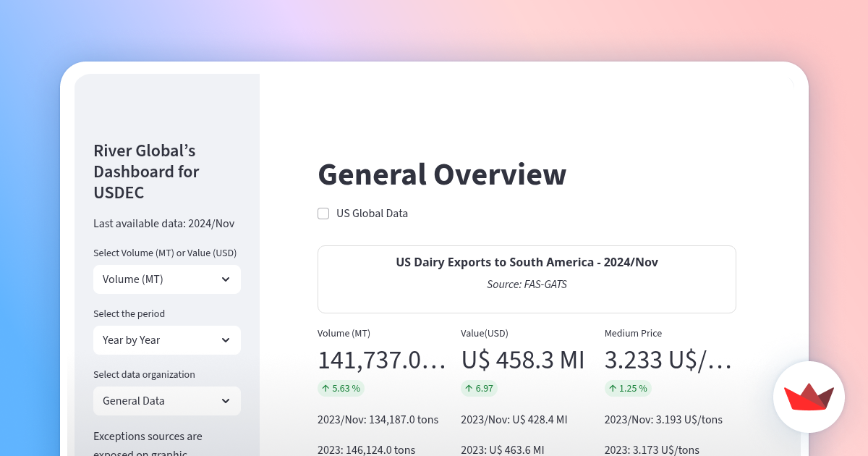Click the 5.63 % increase badge

(341, 388)
